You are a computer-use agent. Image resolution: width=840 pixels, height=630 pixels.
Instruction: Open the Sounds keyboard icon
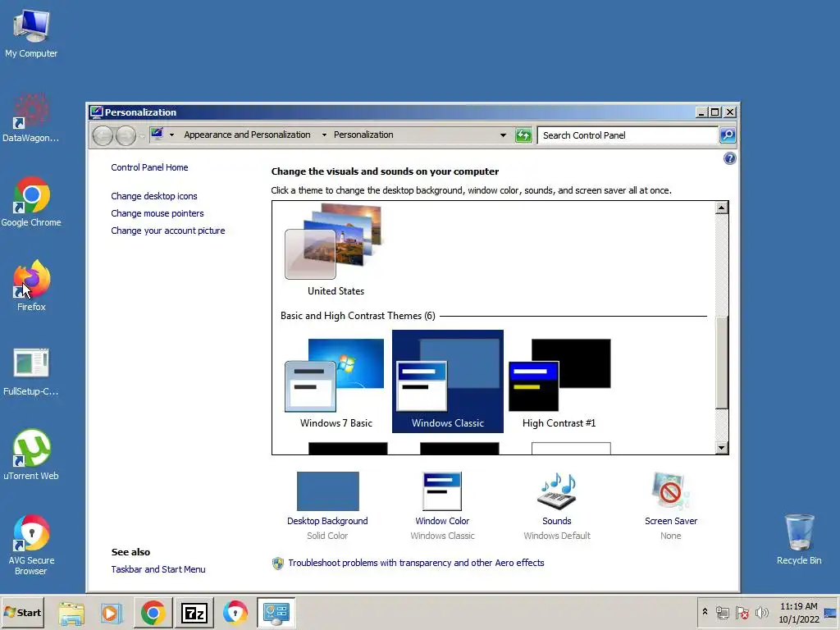coord(557,491)
